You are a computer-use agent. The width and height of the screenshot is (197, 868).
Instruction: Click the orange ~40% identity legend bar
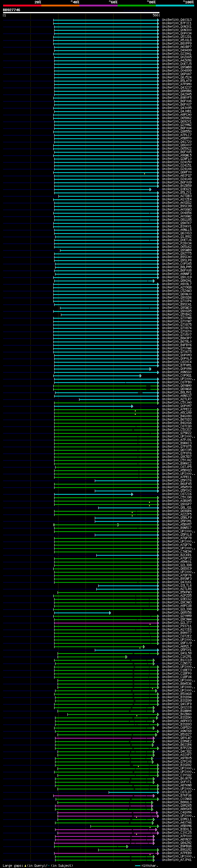tap(60, 6)
